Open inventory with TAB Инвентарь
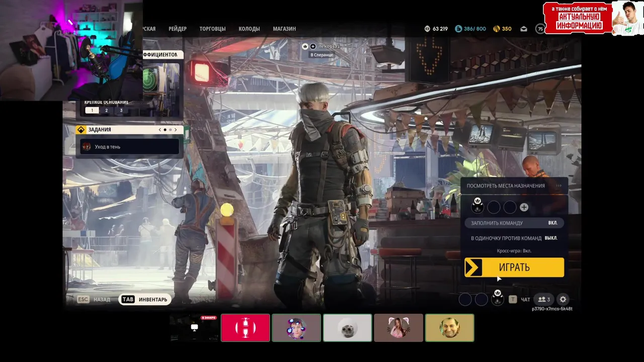The width and height of the screenshot is (644, 362). pos(145,299)
